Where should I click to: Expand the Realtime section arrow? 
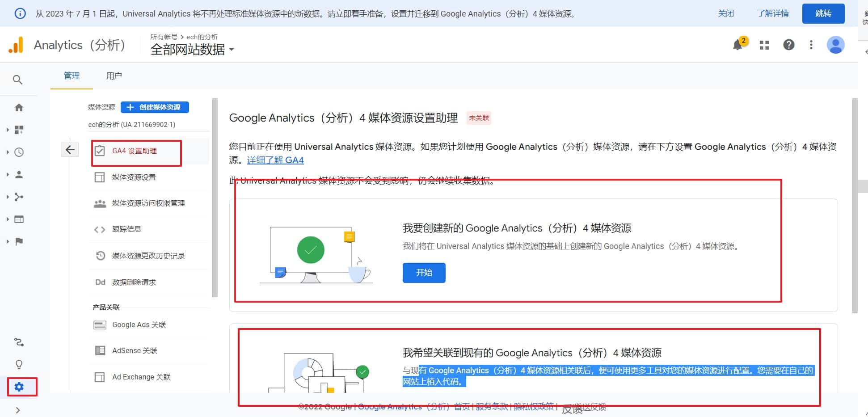coord(8,152)
